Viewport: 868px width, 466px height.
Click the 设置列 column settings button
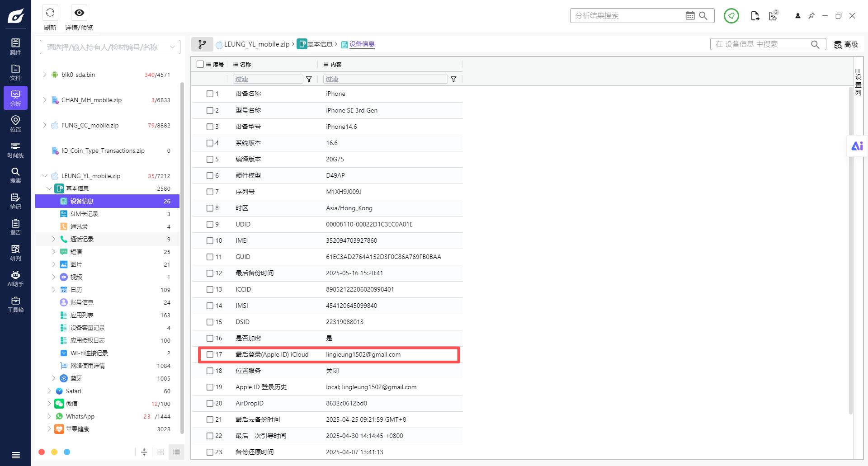click(858, 82)
